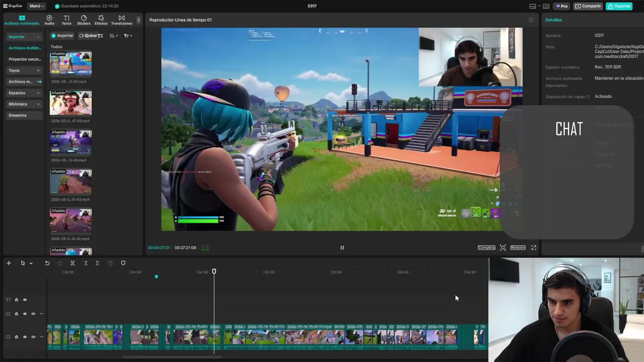Choose the selection pointer tool

click(x=23, y=263)
